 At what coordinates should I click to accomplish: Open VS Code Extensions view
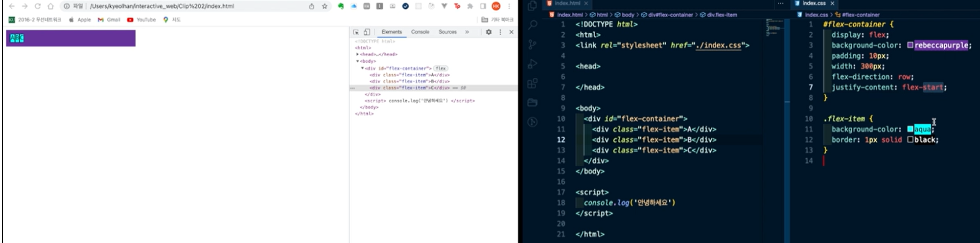coord(533,83)
